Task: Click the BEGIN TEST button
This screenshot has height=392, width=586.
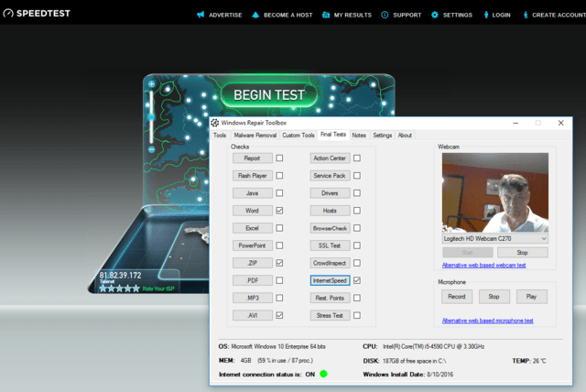Action: 269,95
